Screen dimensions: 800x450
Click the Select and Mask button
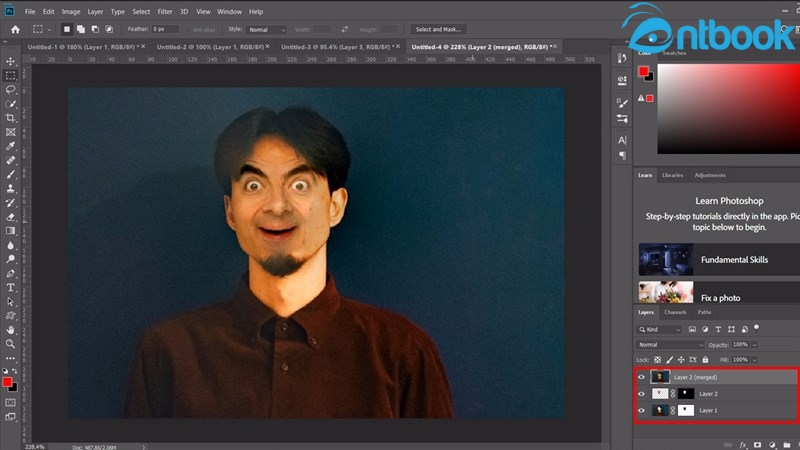pyautogui.click(x=438, y=30)
